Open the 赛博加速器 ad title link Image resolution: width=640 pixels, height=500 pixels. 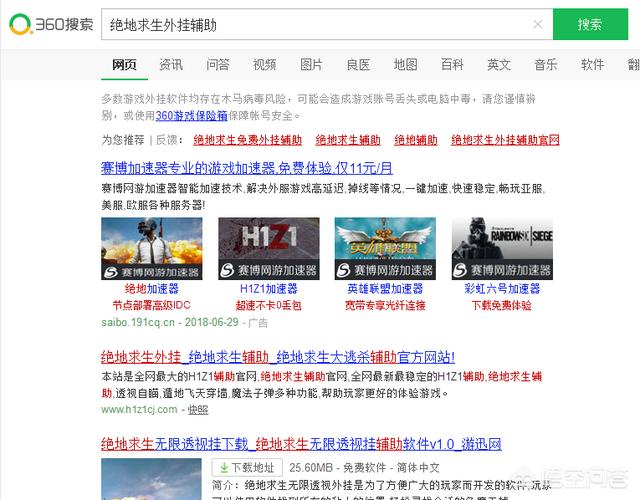[x=247, y=168]
